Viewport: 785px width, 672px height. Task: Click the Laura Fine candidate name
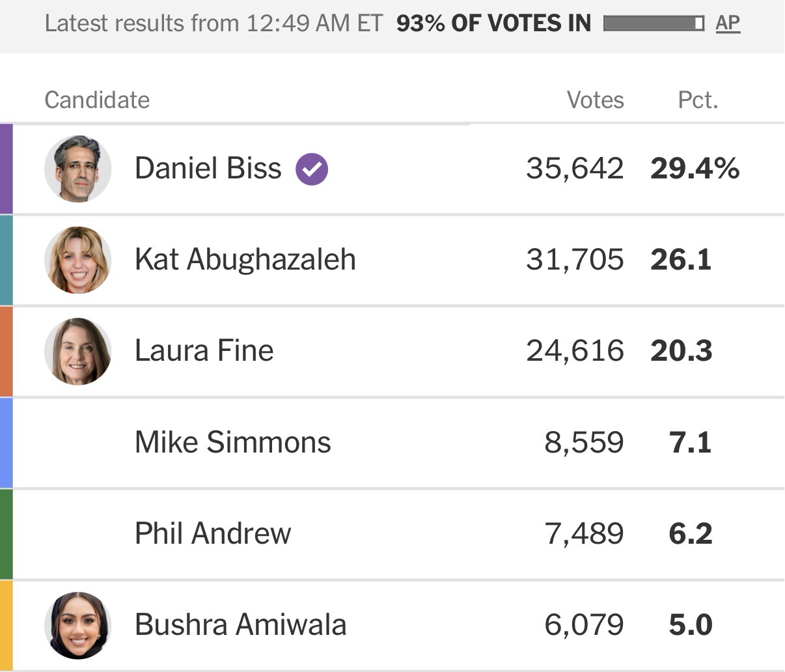tap(204, 351)
